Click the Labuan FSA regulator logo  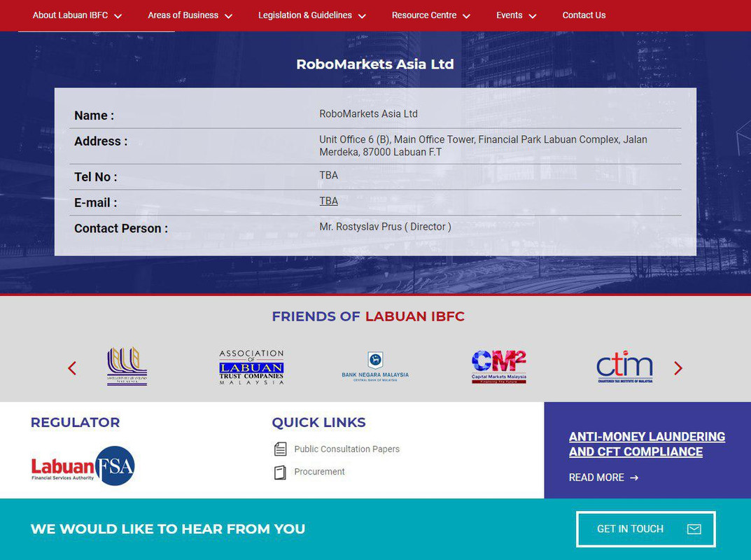pyautogui.click(x=83, y=465)
